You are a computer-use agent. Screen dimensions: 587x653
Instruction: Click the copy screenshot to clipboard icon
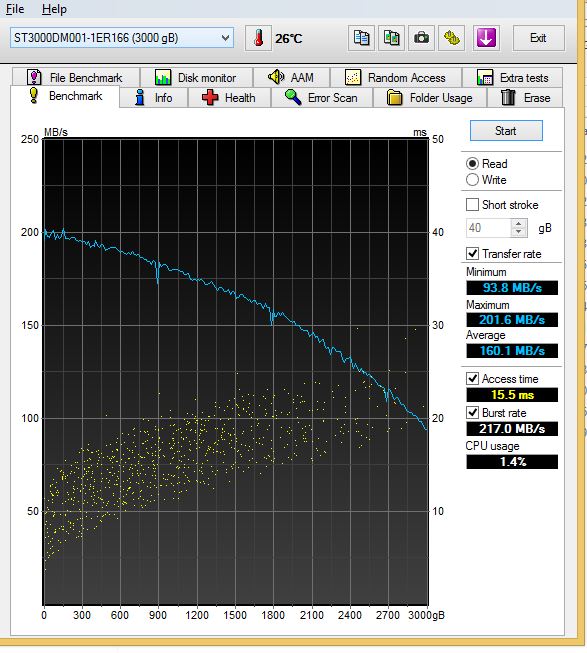pyautogui.click(x=391, y=38)
